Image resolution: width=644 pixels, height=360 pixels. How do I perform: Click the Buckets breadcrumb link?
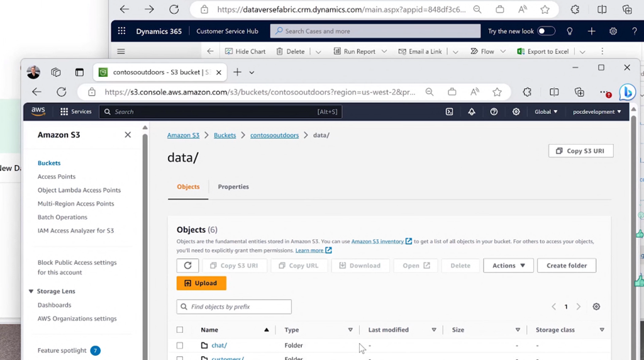(x=225, y=135)
